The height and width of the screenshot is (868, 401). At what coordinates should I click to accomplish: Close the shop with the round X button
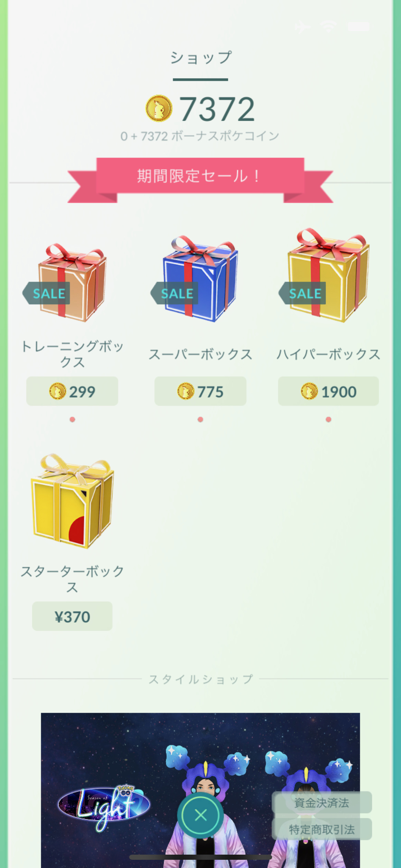200,815
